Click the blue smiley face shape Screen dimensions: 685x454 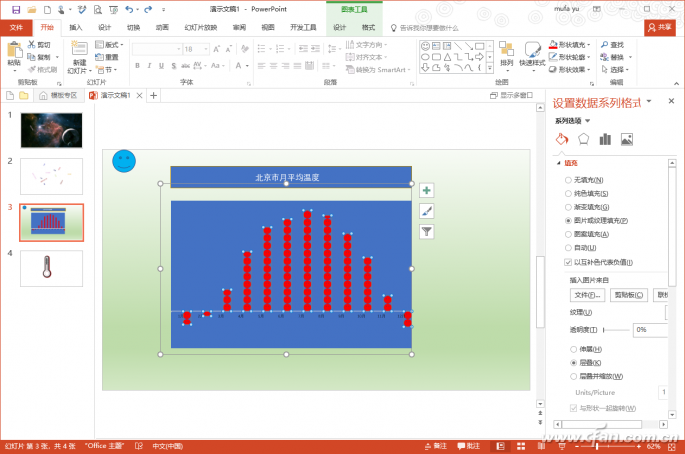pos(124,161)
